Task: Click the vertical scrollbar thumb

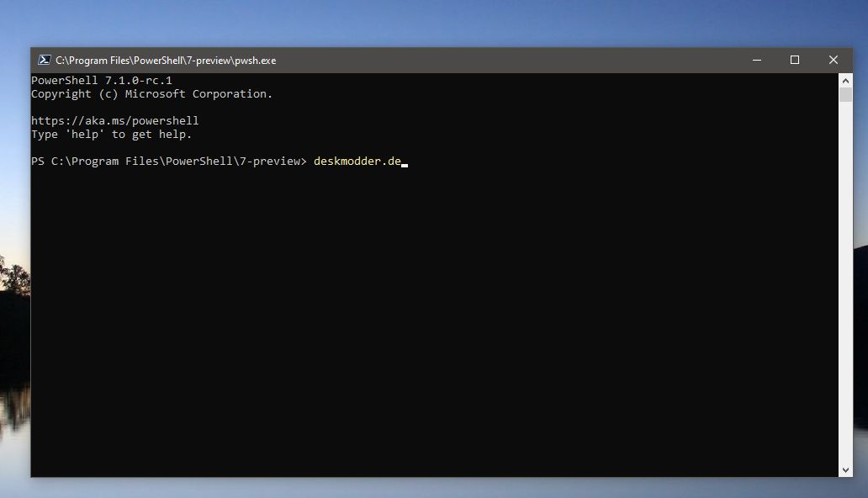Action: pos(845,95)
